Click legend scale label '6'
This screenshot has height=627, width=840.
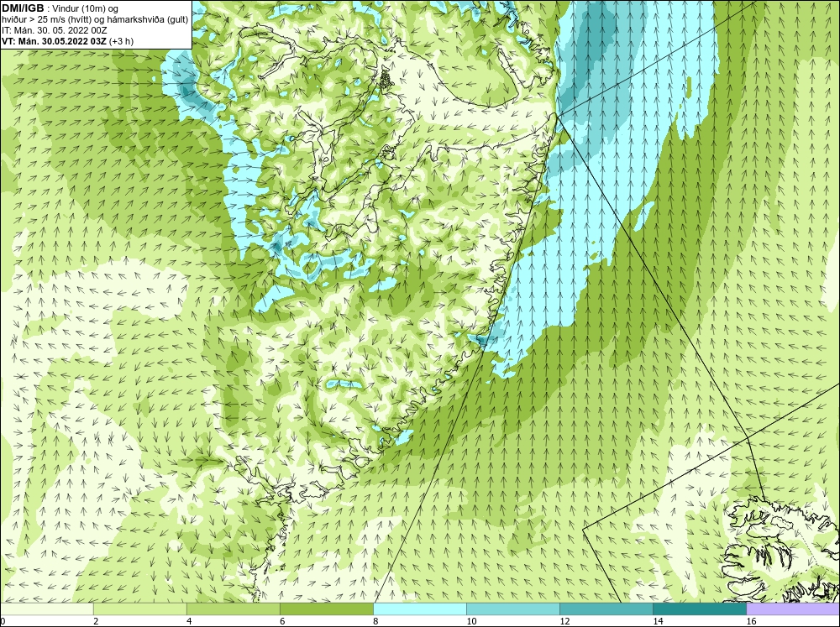(x=282, y=621)
